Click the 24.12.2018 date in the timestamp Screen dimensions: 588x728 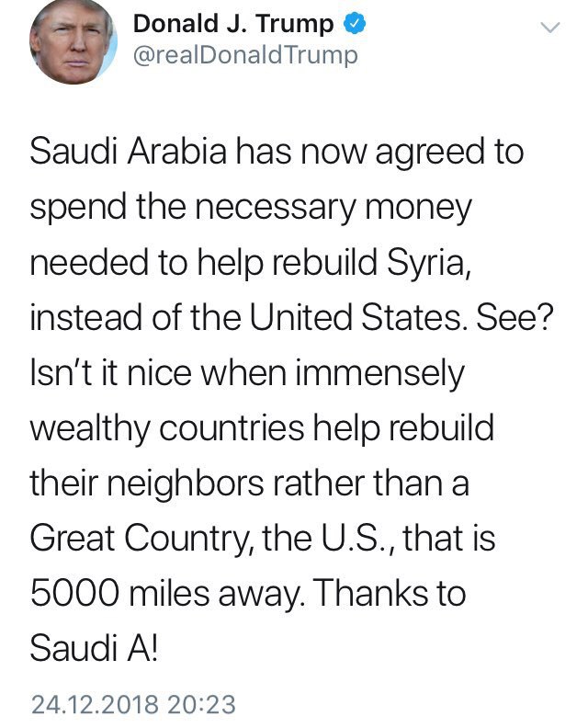tap(95, 705)
